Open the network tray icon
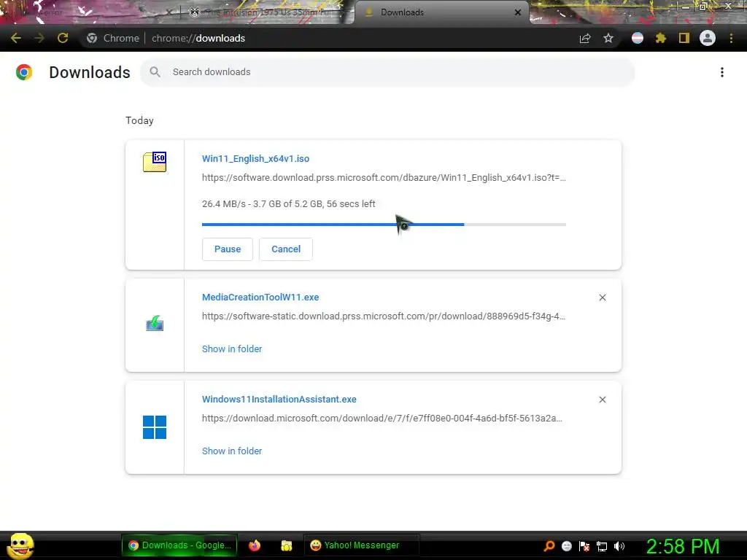This screenshot has width=747, height=560. click(x=602, y=546)
